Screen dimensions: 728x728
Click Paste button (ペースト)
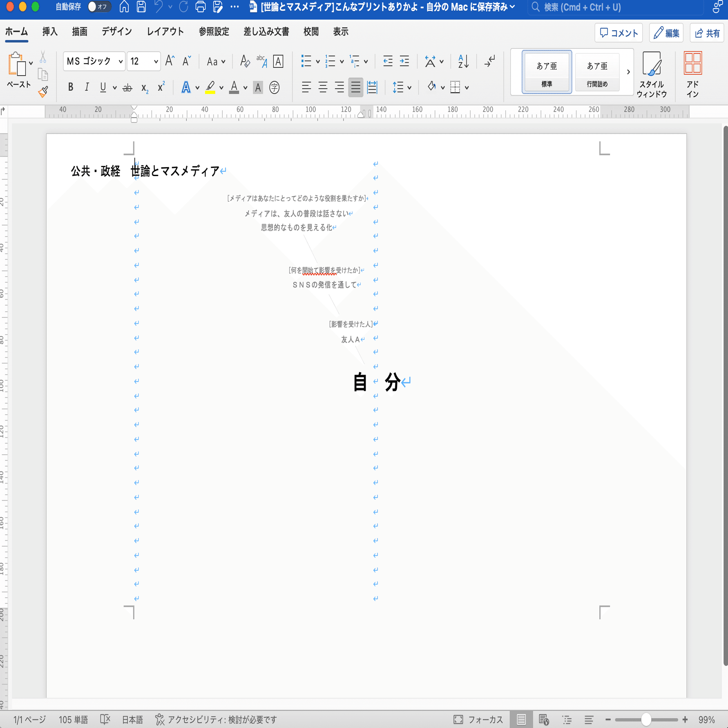tap(19, 70)
